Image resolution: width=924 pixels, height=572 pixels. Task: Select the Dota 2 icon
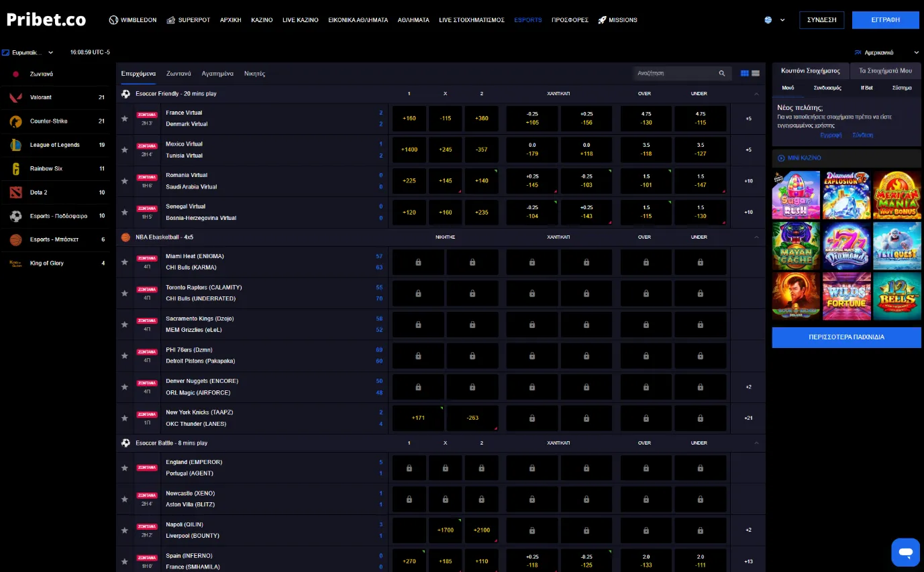click(x=15, y=192)
